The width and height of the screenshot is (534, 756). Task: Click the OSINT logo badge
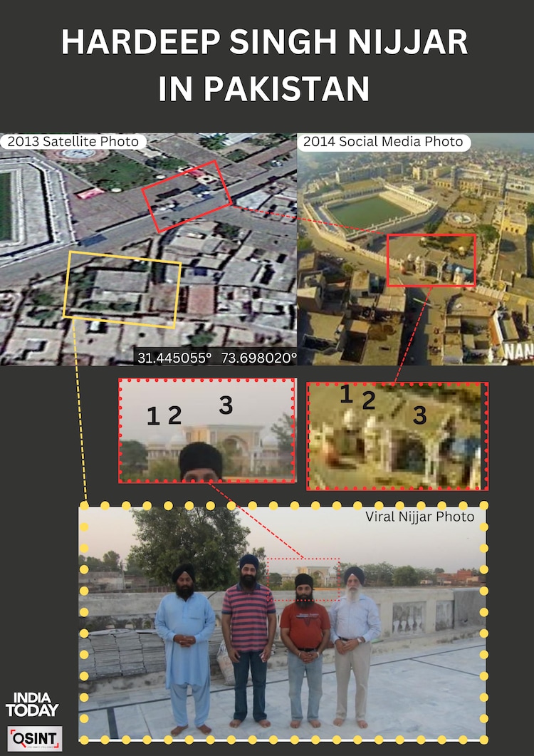(35, 737)
